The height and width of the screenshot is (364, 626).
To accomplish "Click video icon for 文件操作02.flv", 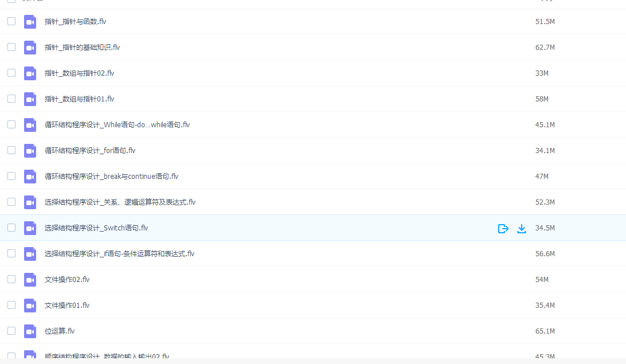I will 30,280.
